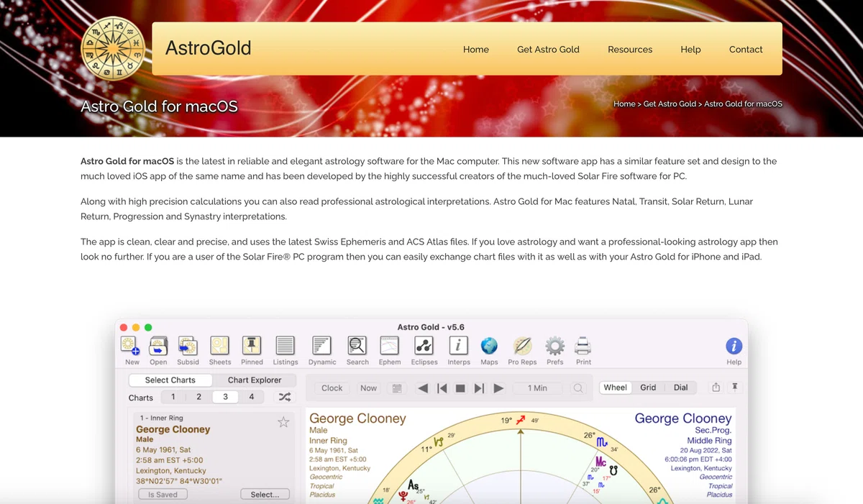This screenshot has height=504, width=863.
Task: Select chart count 1
Action: 173,397
